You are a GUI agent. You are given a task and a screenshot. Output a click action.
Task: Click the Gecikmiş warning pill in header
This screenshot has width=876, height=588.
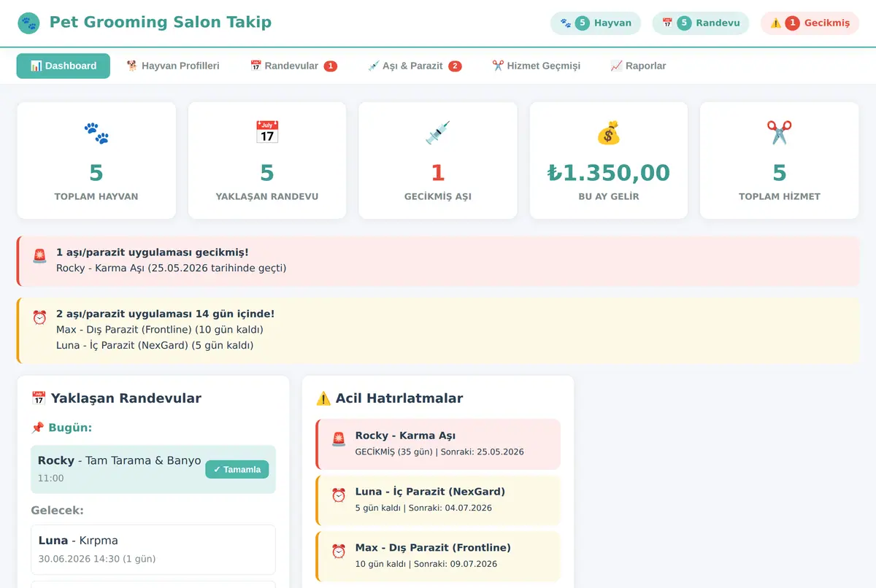click(810, 23)
